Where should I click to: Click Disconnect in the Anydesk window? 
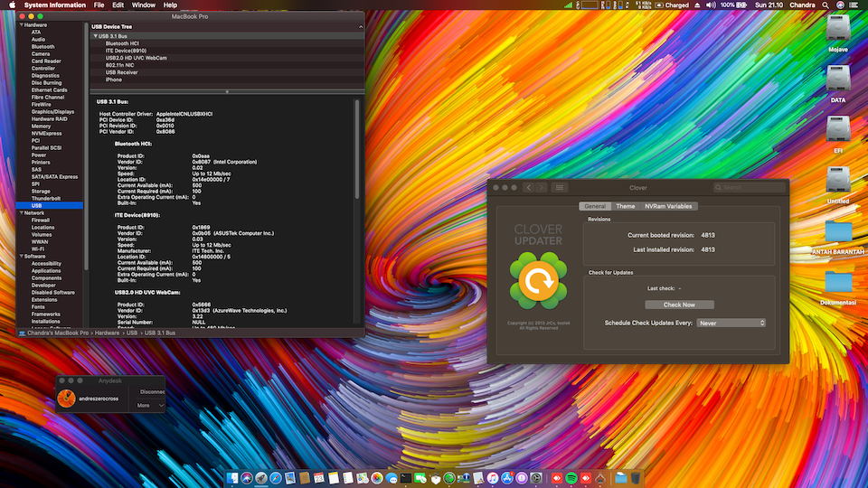click(x=151, y=391)
